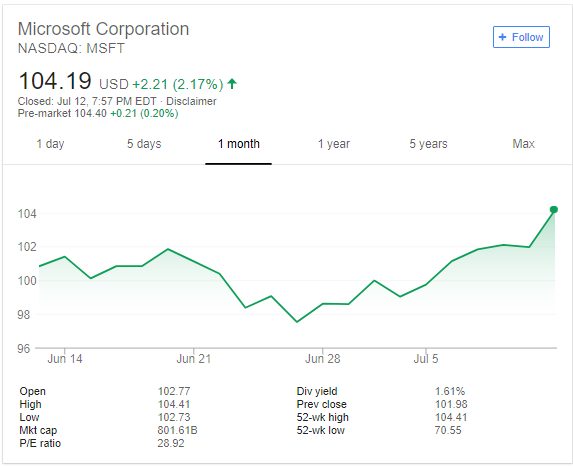Click the +2.21 (2.17%) change text
Screen dimensions: 573x466
[177, 84]
